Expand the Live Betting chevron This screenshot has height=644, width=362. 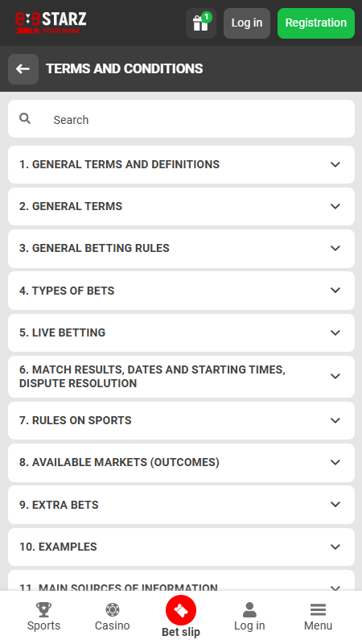(335, 332)
